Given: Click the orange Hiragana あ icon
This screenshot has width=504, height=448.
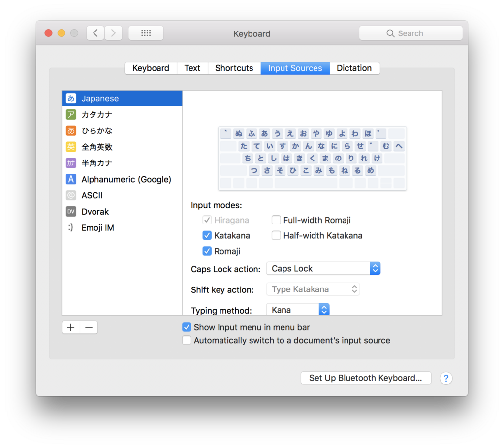Looking at the screenshot, I should point(71,130).
